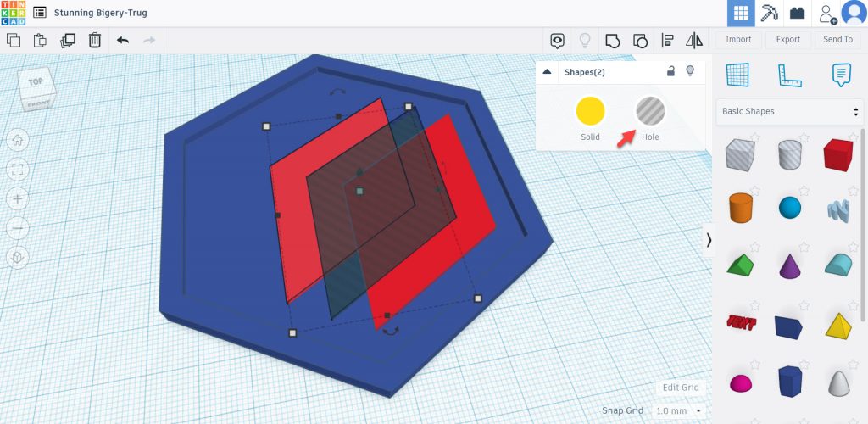Viewport: 868px width, 424px height.
Task: Choose the yellow Solid color swatch
Action: click(590, 112)
